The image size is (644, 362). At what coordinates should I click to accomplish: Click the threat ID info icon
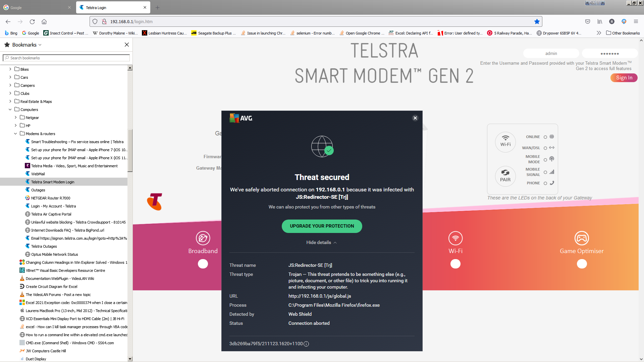(x=306, y=344)
